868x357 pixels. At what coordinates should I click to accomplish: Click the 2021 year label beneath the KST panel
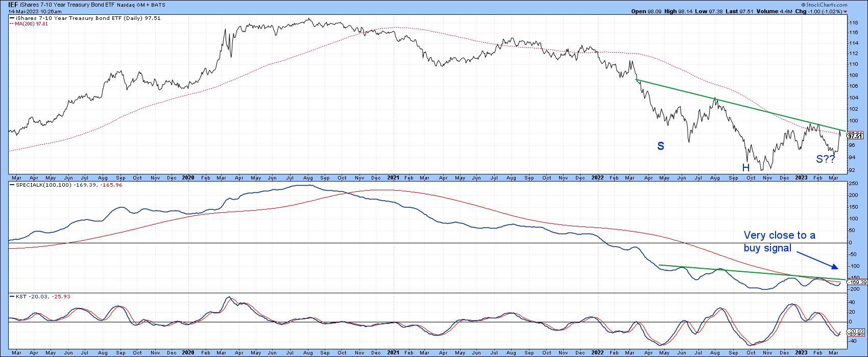point(393,352)
